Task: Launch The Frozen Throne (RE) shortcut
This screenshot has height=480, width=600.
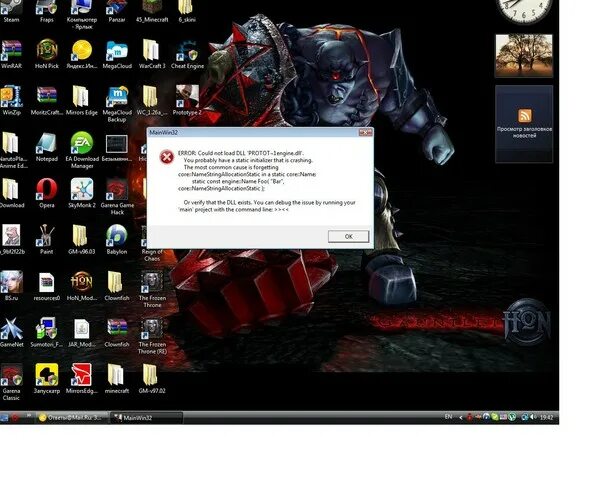Action: (152, 336)
